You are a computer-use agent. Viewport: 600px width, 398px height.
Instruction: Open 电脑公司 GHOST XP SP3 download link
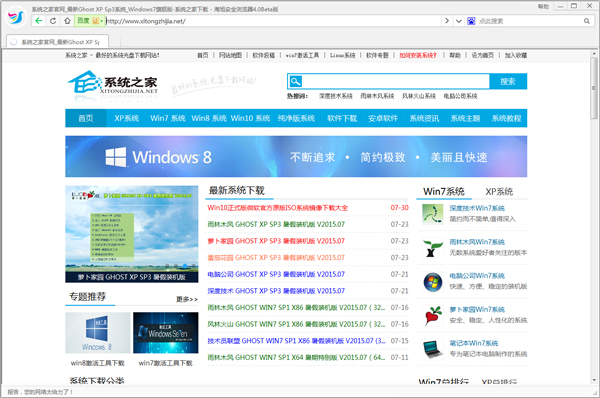(276, 274)
